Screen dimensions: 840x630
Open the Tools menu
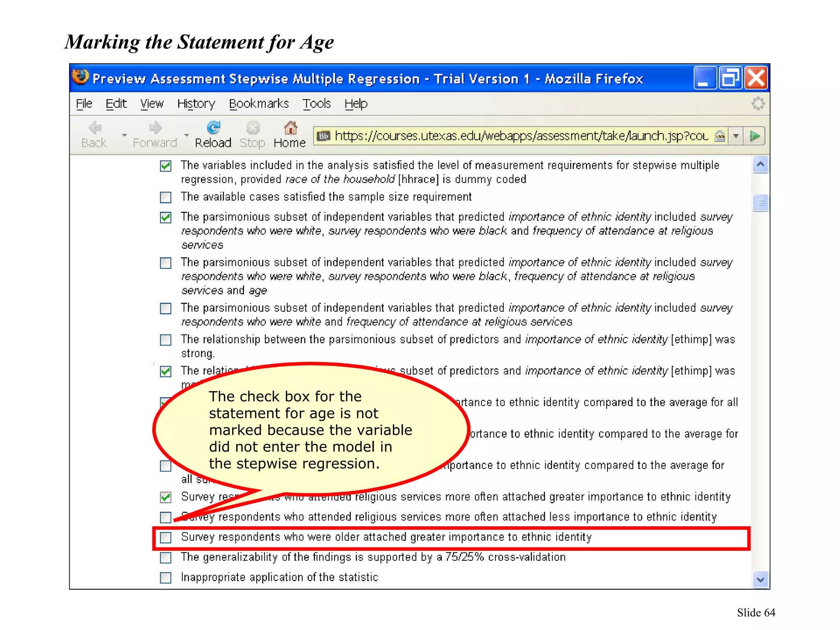317,104
